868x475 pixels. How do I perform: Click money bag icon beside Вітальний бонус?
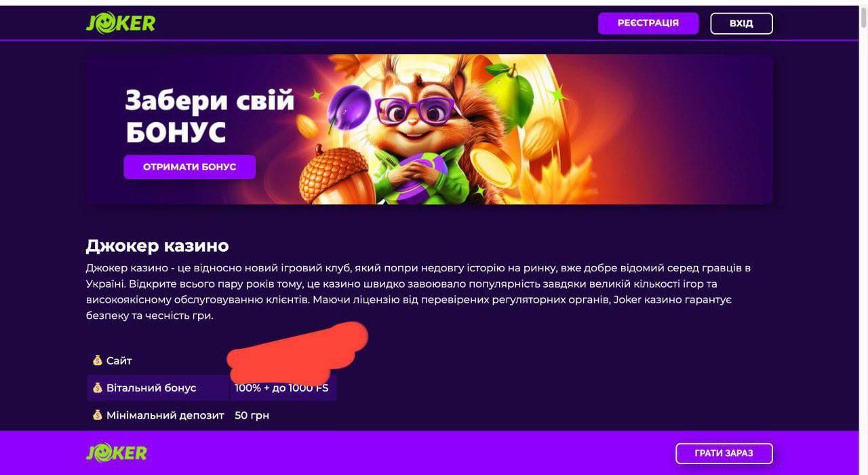tap(97, 387)
